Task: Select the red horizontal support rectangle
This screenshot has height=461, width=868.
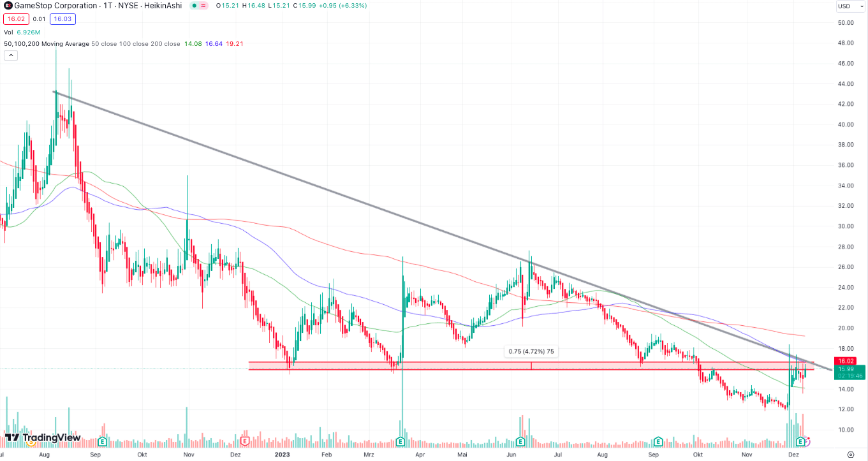Action: 531,366
